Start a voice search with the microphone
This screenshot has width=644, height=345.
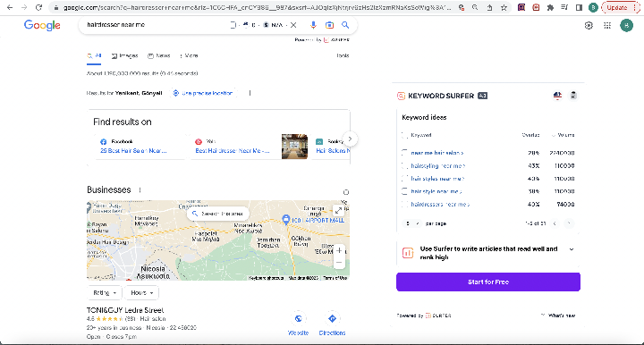[313, 25]
